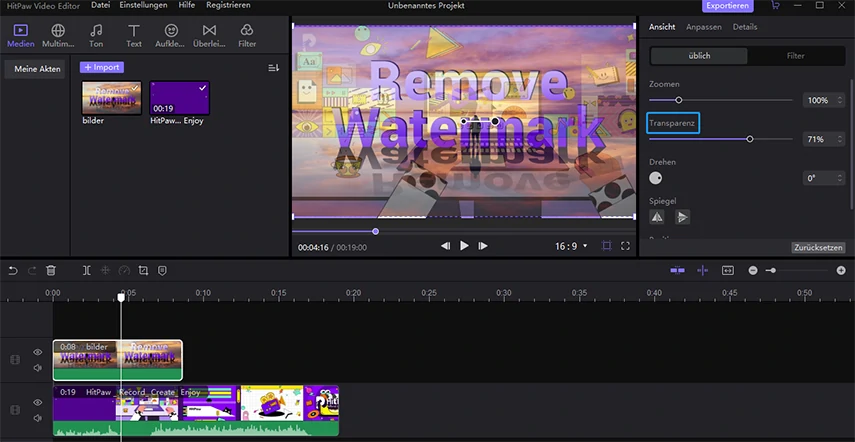The image size is (855, 442).
Task: Select the üblich view mode
Action: (x=699, y=56)
